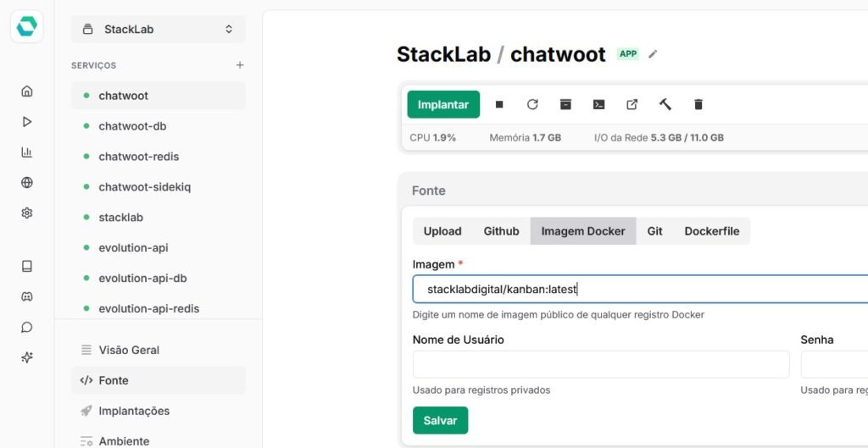Viewport: 868px width, 448px height.
Task: Click the pencil icon beside chatwoot title
Action: (x=653, y=54)
